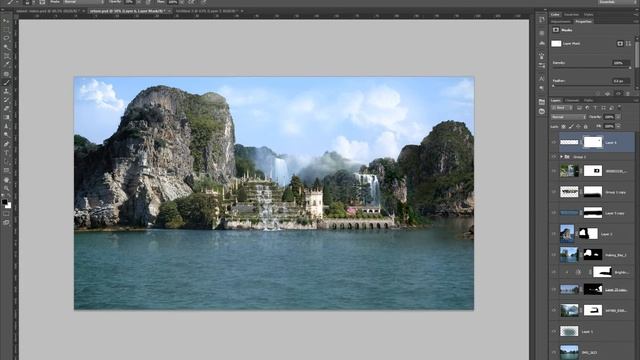Click the Density slider in Properties
The height and width of the screenshot is (360, 640).
[x=591, y=68]
